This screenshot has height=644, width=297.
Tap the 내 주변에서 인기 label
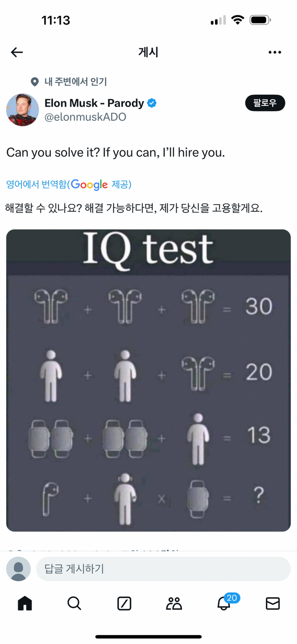click(x=76, y=82)
